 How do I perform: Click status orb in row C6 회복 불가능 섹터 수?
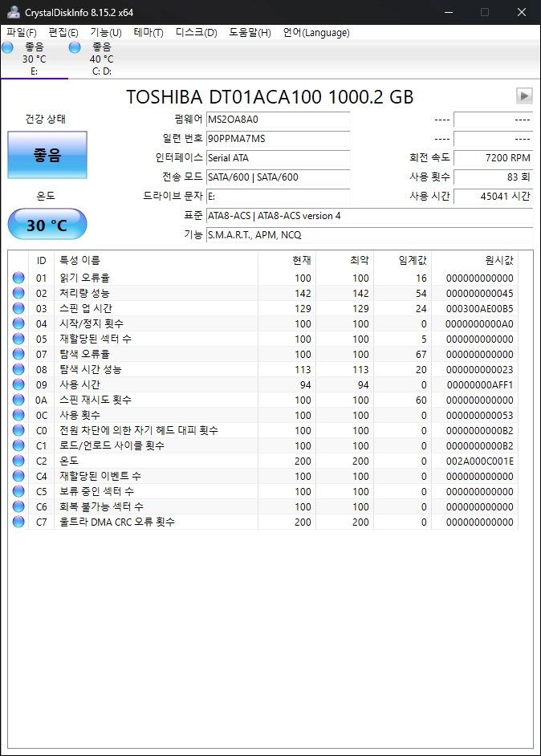click(x=18, y=506)
